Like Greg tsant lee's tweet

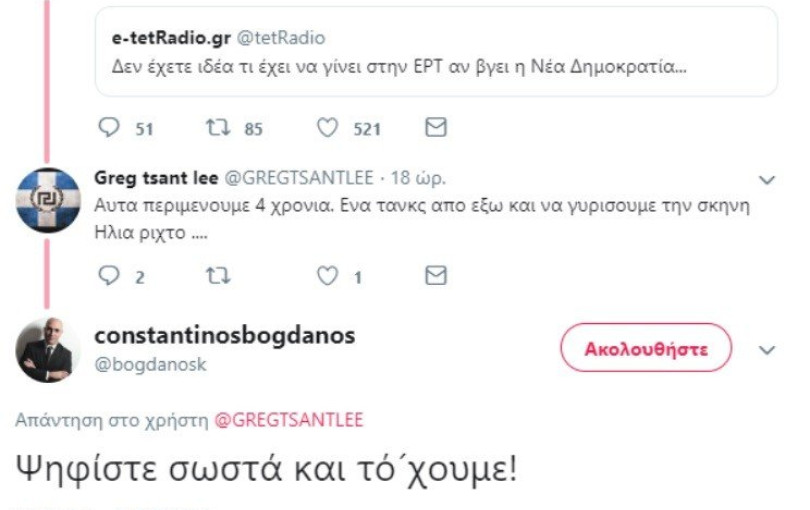(x=327, y=276)
